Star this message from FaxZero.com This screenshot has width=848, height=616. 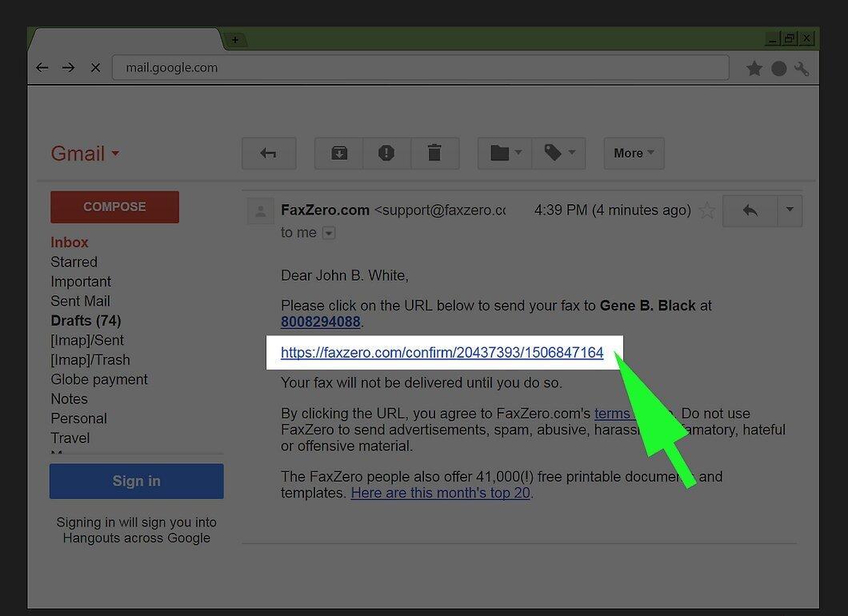(707, 210)
